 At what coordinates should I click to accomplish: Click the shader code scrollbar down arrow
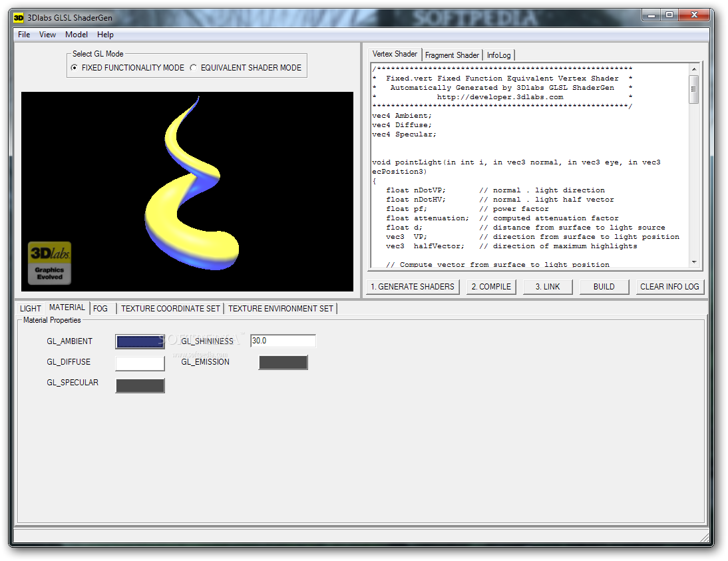click(x=694, y=262)
